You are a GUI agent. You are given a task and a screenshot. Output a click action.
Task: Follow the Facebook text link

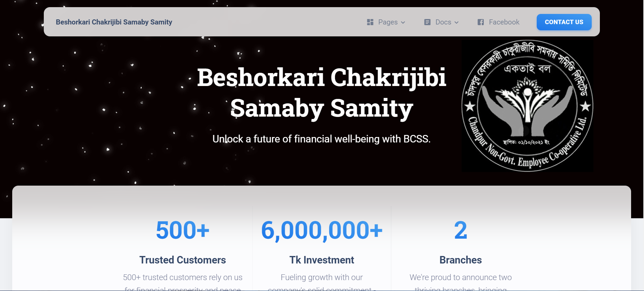pyautogui.click(x=504, y=22)
